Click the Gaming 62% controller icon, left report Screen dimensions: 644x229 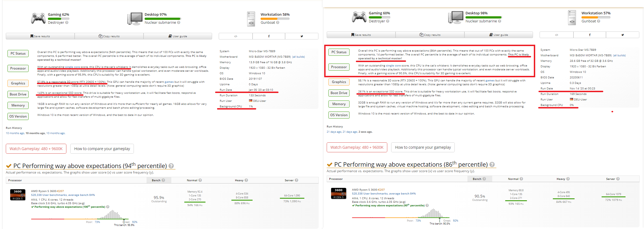click(x=38, y=18)
